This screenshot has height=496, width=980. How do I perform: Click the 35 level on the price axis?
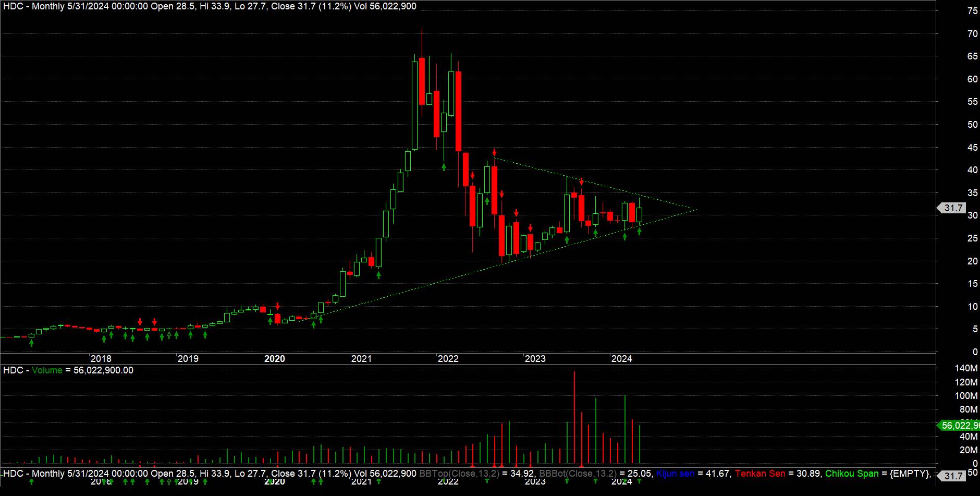972,193
